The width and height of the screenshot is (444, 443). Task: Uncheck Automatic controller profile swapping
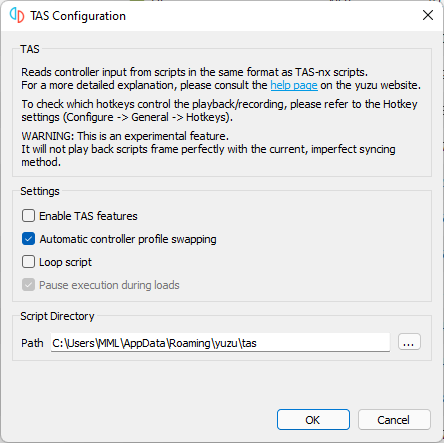pos(28,239)
